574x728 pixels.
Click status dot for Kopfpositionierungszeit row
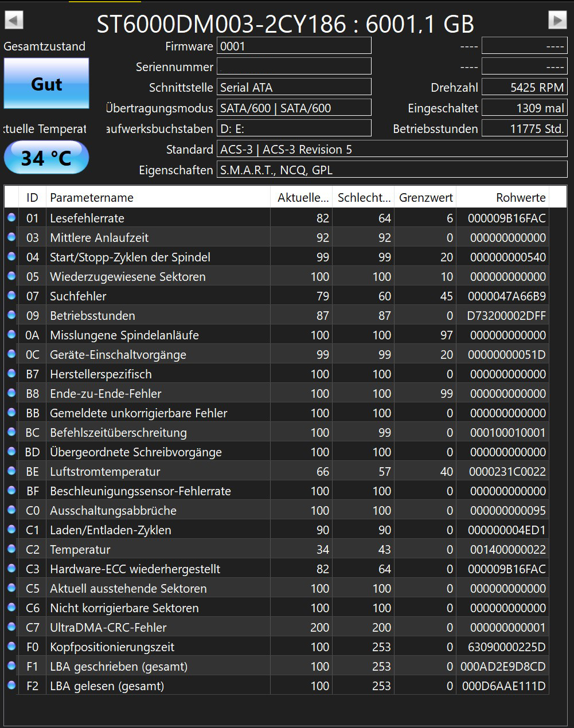click(11, 646)
